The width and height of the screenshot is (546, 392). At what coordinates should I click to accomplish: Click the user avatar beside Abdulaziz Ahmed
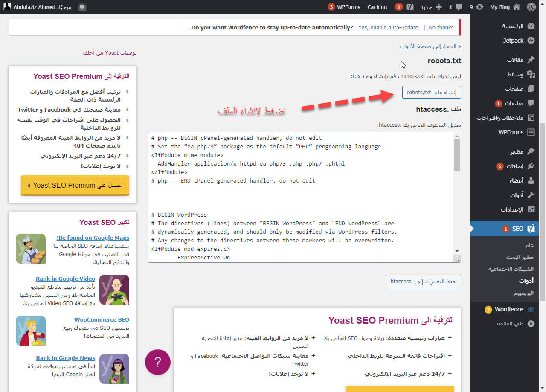(x=7, y=7)
